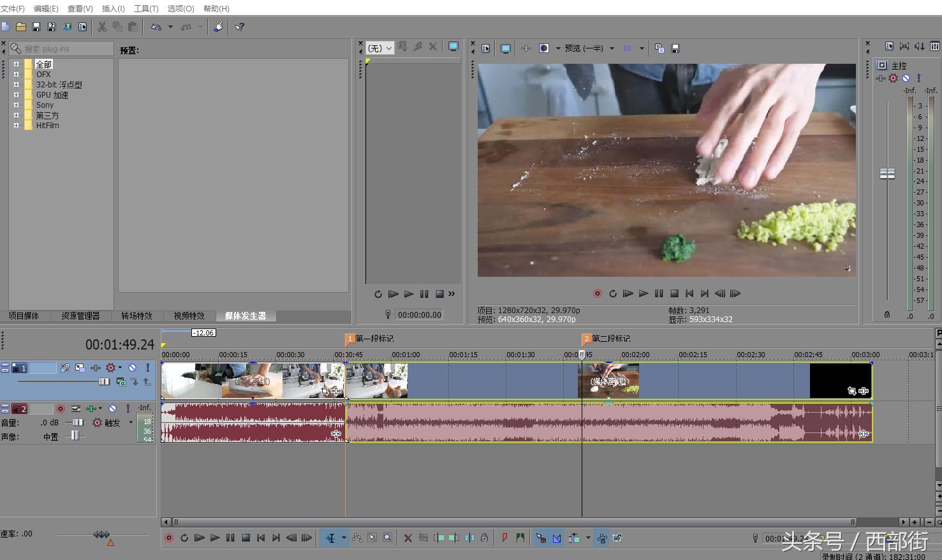The width and height of the screenshot is (942, 560).
Task: Open the undo history dropdown arrow
Action: tap(170, 27)
